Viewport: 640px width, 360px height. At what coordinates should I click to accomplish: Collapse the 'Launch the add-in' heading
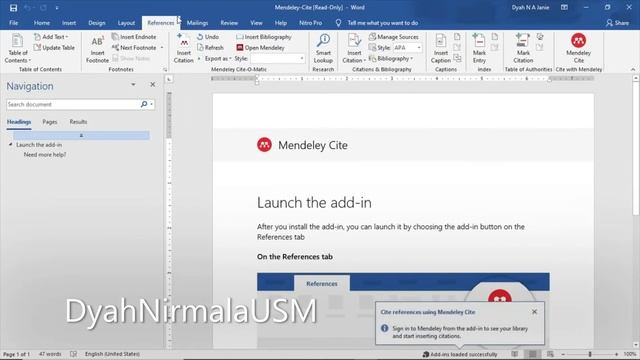point(10,144)
